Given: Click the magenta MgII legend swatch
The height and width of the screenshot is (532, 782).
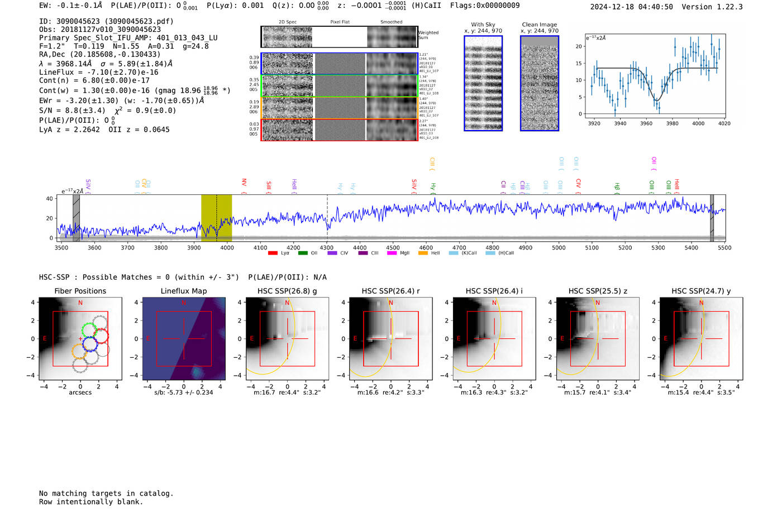Looking at the screenshot, I should coord(392,253).
